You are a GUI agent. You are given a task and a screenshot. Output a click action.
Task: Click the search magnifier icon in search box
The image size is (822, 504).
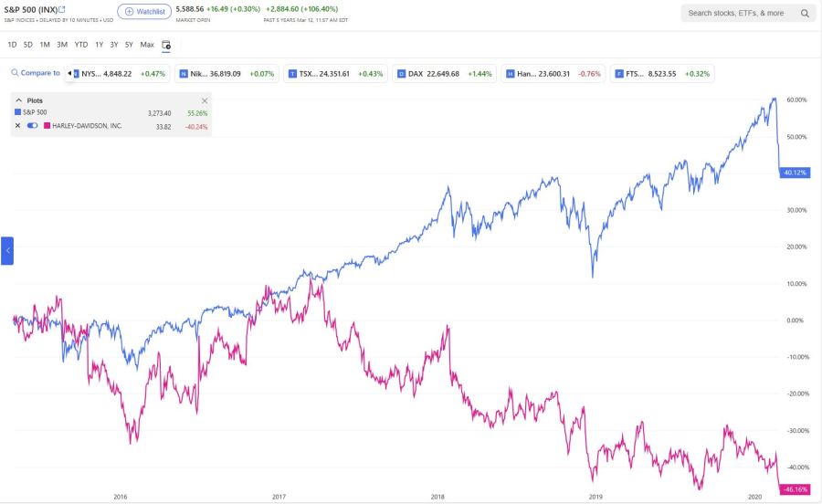805,14
